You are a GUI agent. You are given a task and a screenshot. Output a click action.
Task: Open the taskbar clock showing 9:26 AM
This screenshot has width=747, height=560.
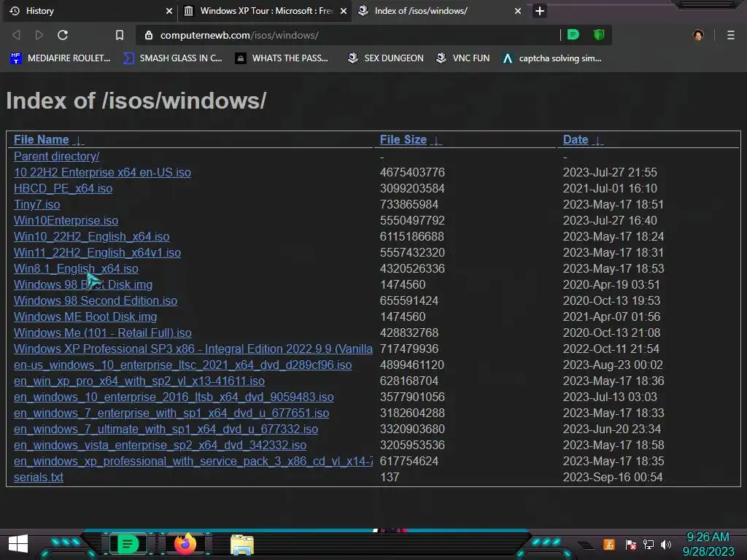click(708, 544)
